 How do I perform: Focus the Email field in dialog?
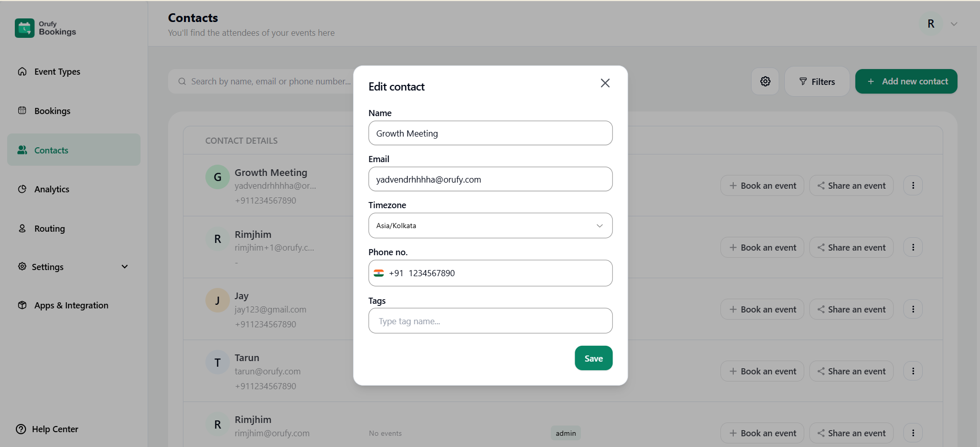[x=490, y=180]
